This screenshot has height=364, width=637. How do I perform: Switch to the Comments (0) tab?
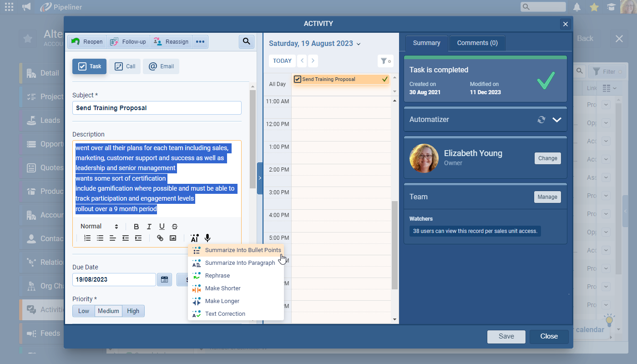[x=477, y=43]
